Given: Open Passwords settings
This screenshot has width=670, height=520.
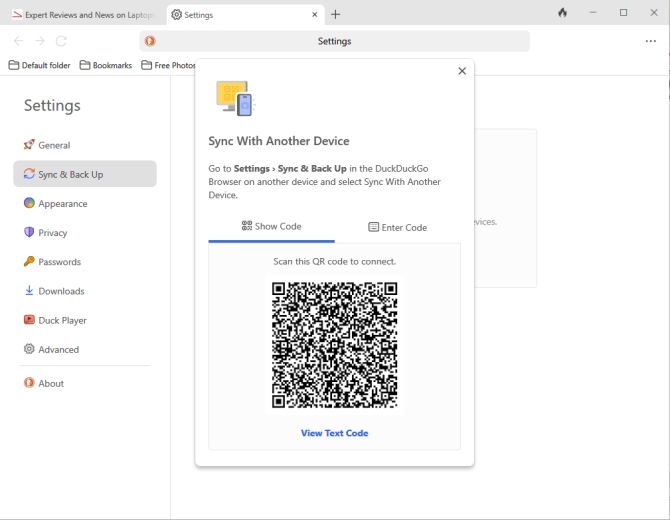Looking at the screenshot, I should tap(59, 262).
